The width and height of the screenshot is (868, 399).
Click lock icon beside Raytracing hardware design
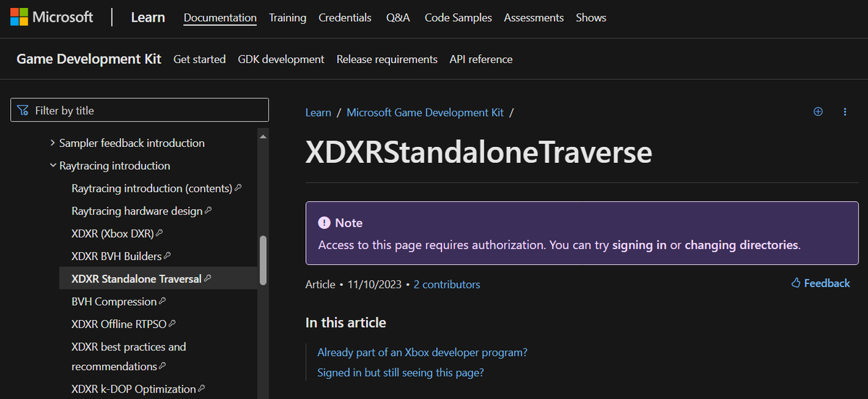pyautogui.click(x=208, y=211)
